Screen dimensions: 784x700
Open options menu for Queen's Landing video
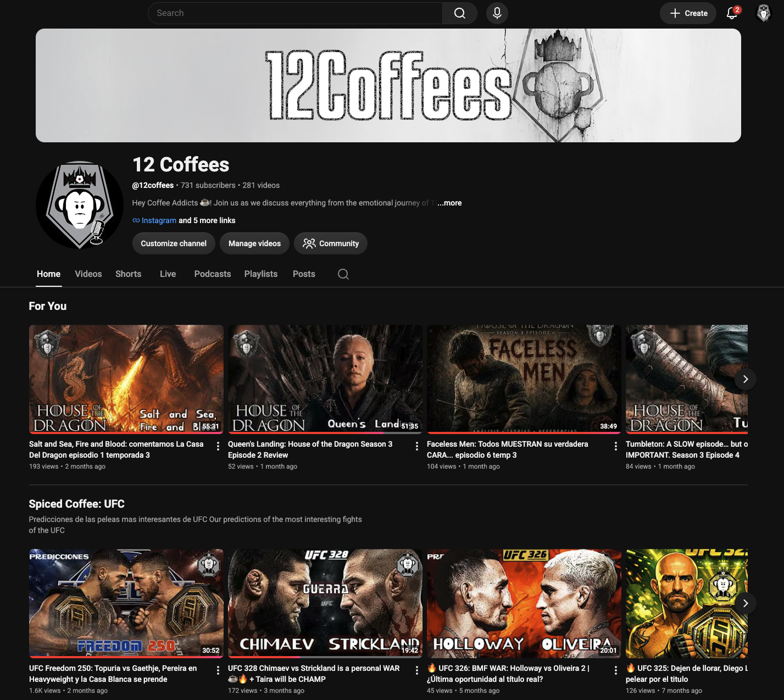[x=417, y=446]
